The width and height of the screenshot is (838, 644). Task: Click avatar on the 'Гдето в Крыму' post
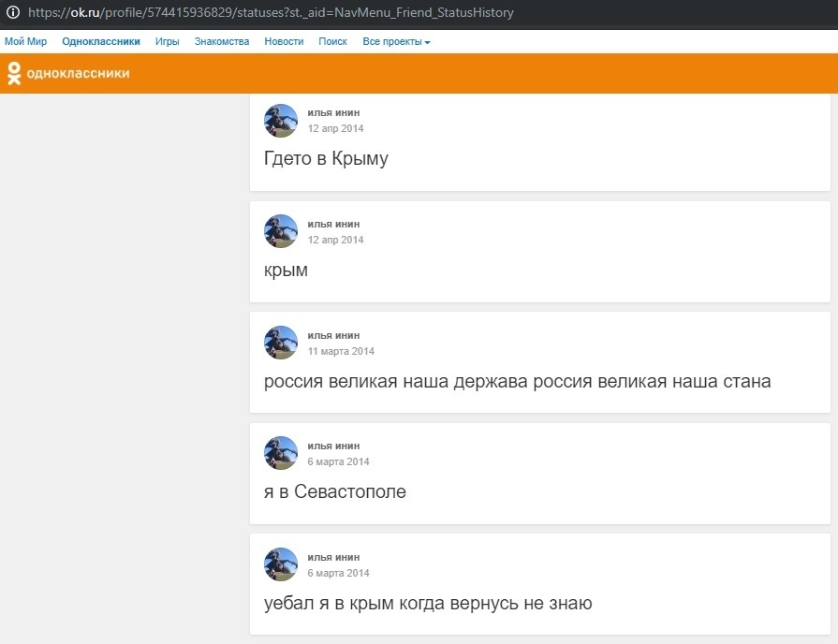point(281,121)
